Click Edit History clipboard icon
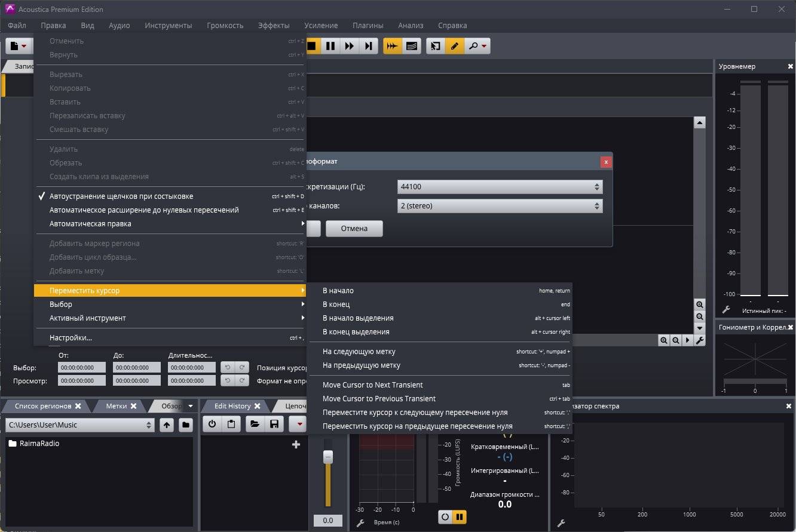This screenshot has height=532, width=796. [x=231, y=424]
